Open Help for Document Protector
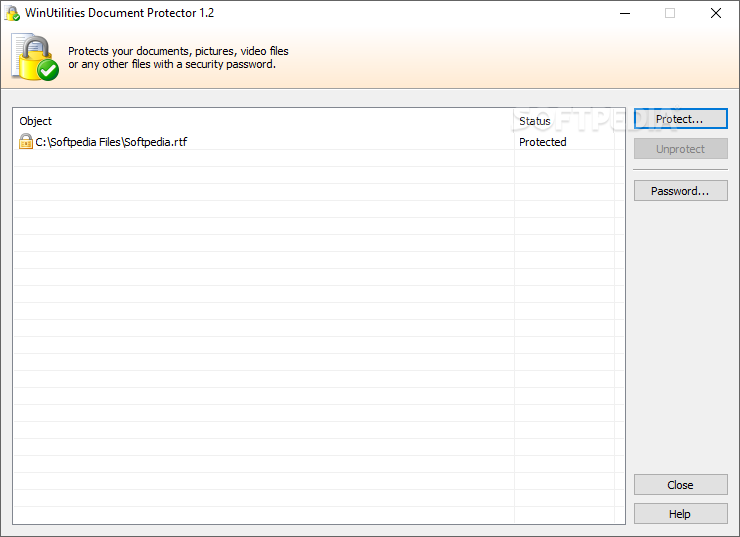The image size is (740, 537). (x=681, y=513)
